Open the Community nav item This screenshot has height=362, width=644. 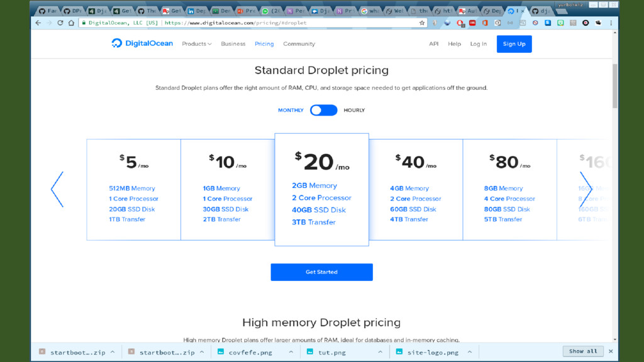click(x=299, y=44)
